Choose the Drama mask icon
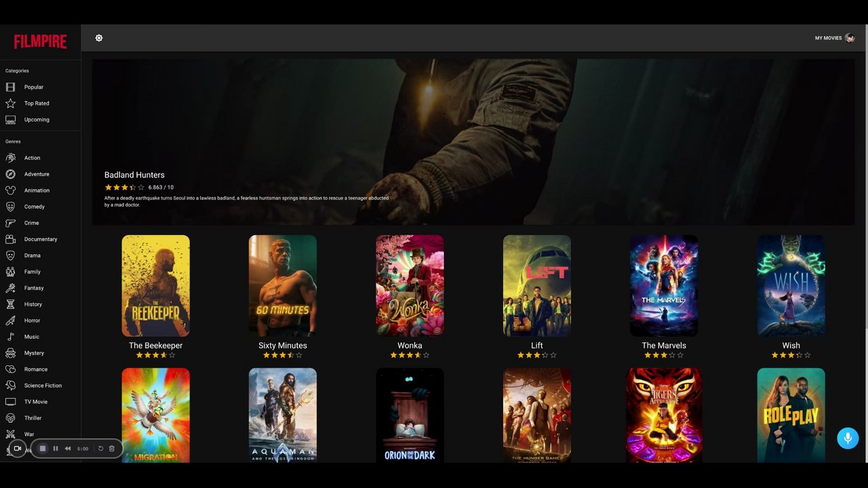 (x=10, y=256)
